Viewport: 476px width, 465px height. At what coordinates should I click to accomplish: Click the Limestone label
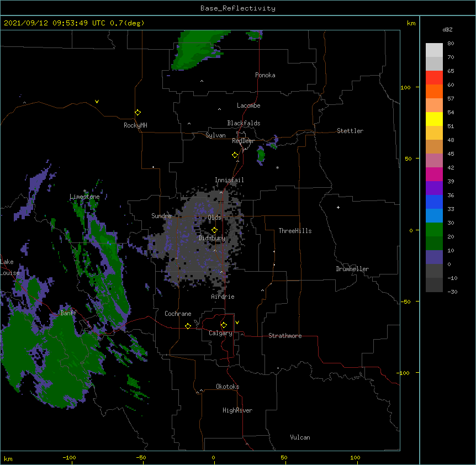click(x=84, y=197)
